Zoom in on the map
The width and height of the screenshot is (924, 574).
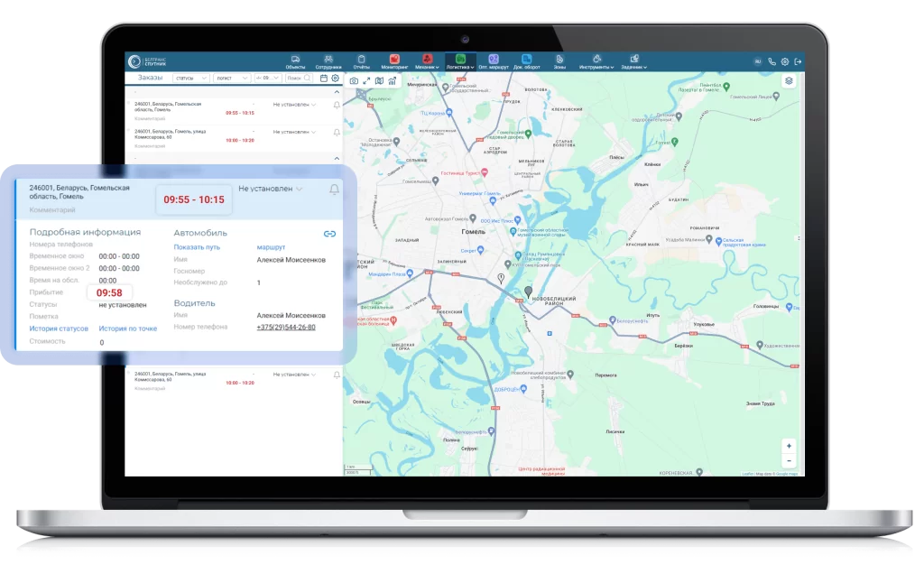coord(789,446)
